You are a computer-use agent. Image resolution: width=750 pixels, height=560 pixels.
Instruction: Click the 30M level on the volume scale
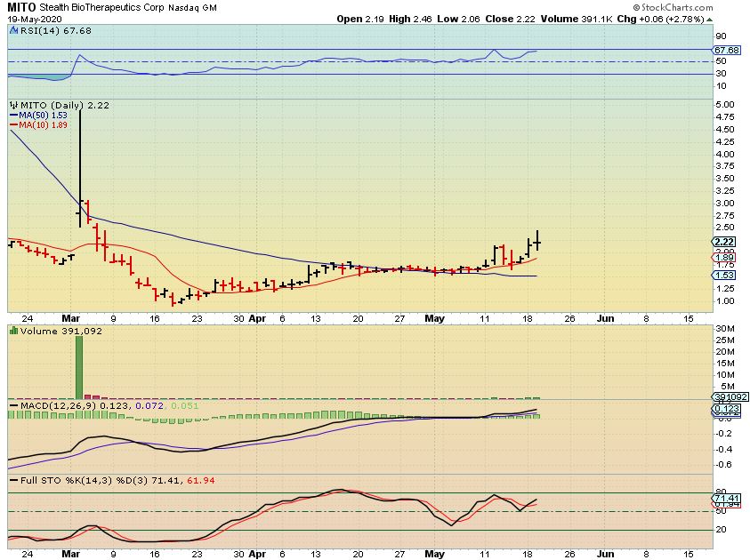tap(725, 329)
